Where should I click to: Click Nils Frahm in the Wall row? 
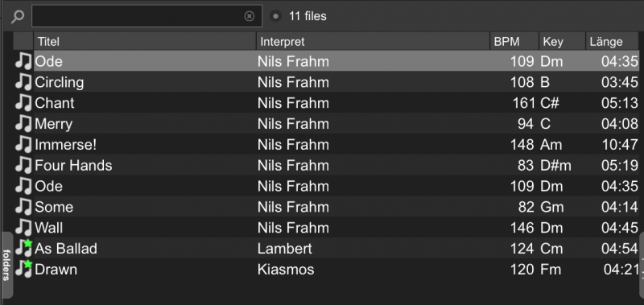pyautogui.click(x=293, y=228)
